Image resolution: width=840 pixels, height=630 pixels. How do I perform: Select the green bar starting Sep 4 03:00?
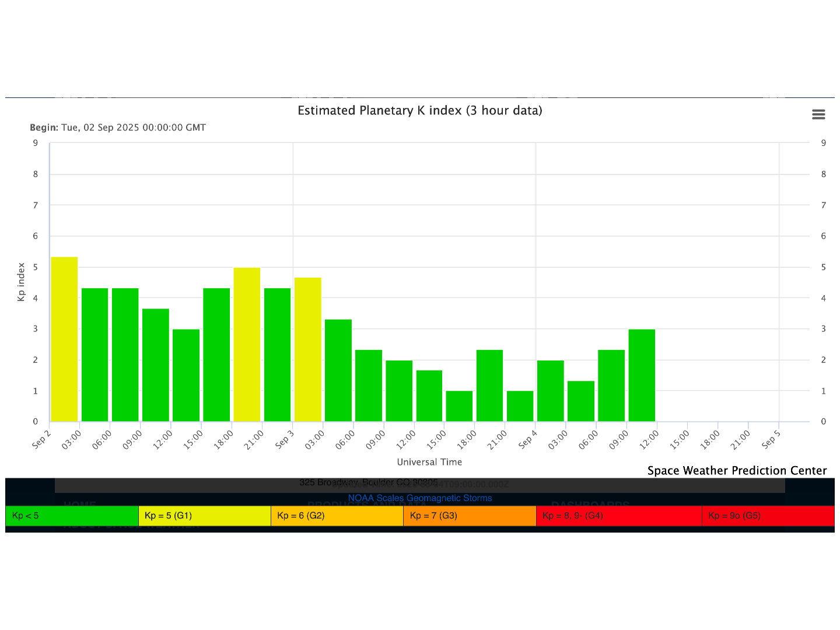(581, 401)
